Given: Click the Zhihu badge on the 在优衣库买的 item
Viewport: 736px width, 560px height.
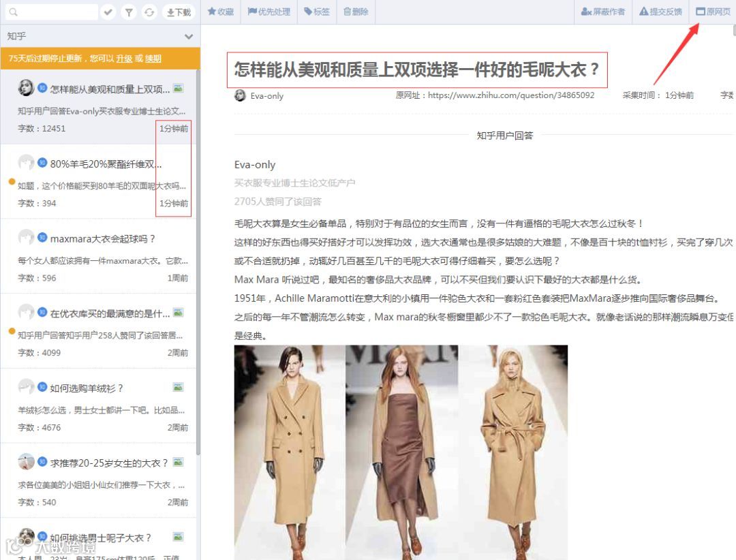Looking at the screenshot, I should pos(42,312).
